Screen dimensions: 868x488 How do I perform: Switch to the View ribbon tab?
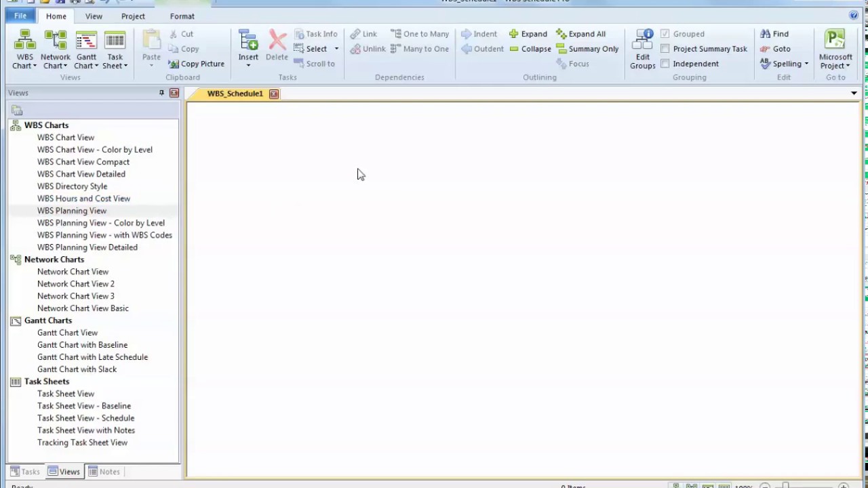94,16
